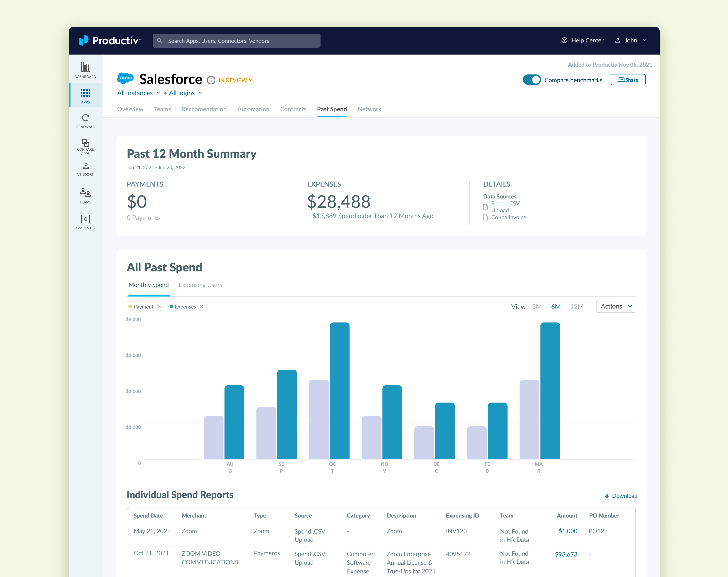Click the Merchant column header
This screenshot has width=728, height=577.
194,516
